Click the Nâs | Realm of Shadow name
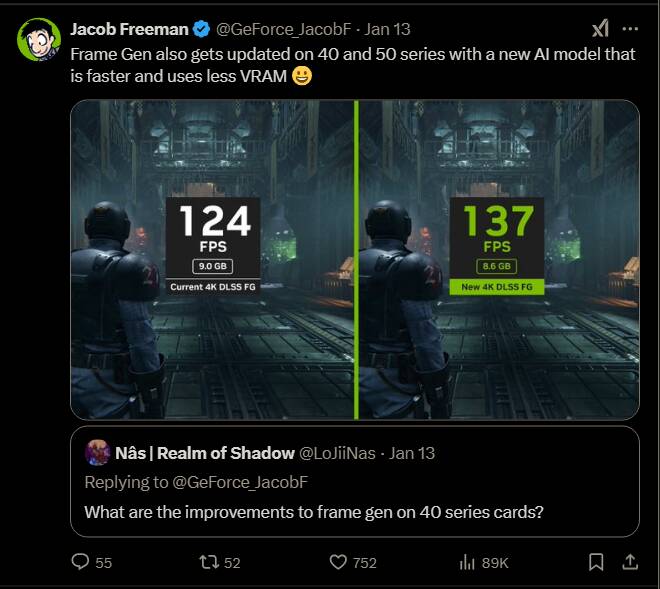This screenshot has height=589, width=660. pyautogui.click(x=205, y=453)
